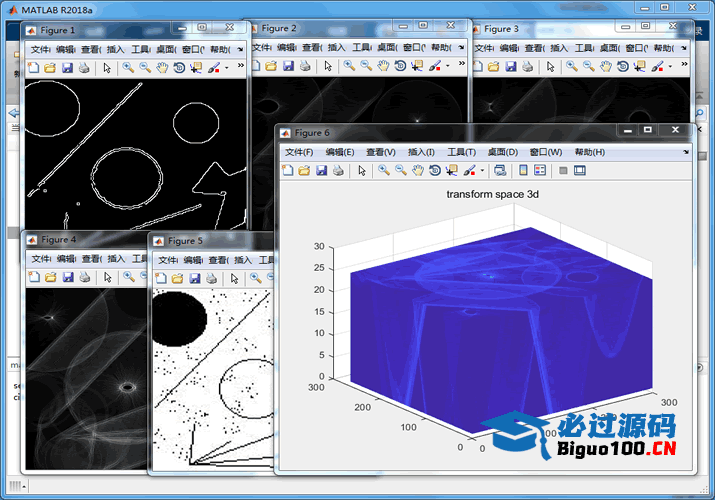Toggle the Insert Colorbar button in Figure 6
Screen dimensions: 715x500
(523, 171)
